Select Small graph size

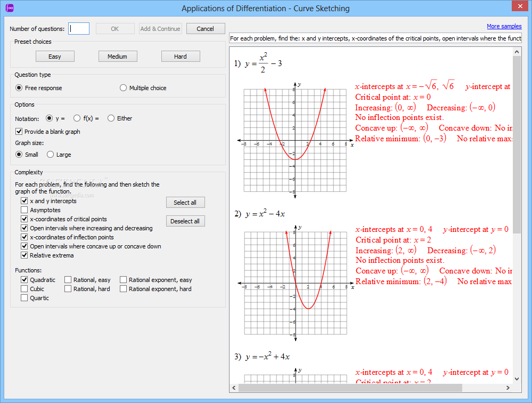(27, 155)
